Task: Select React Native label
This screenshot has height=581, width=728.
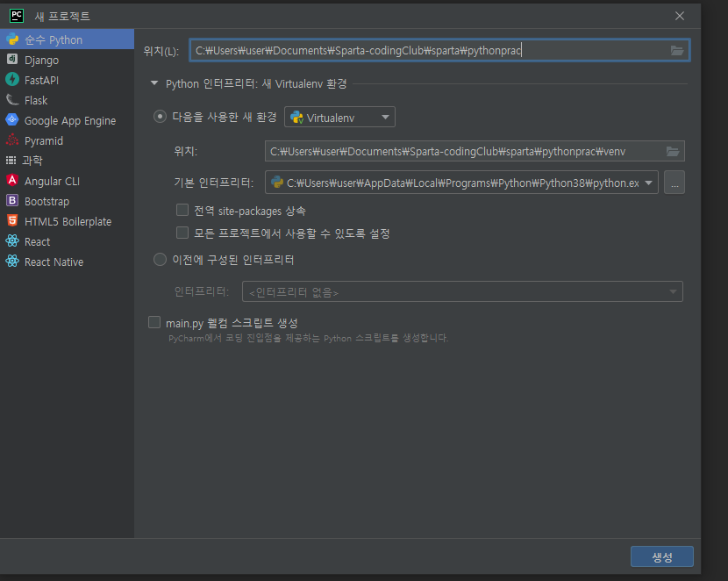Action: point(54,262)
